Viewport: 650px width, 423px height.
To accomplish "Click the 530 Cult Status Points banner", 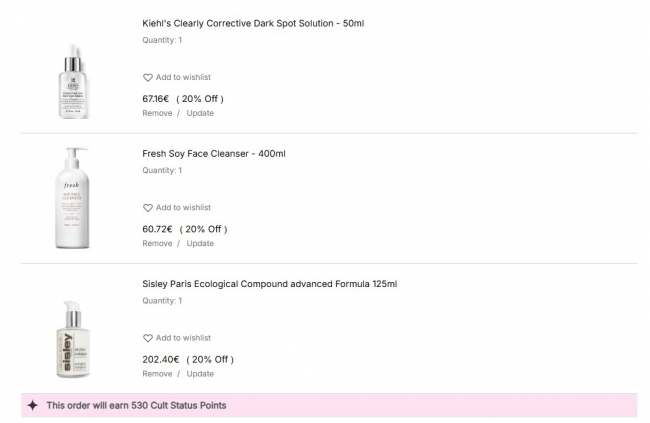I will 329,405.
